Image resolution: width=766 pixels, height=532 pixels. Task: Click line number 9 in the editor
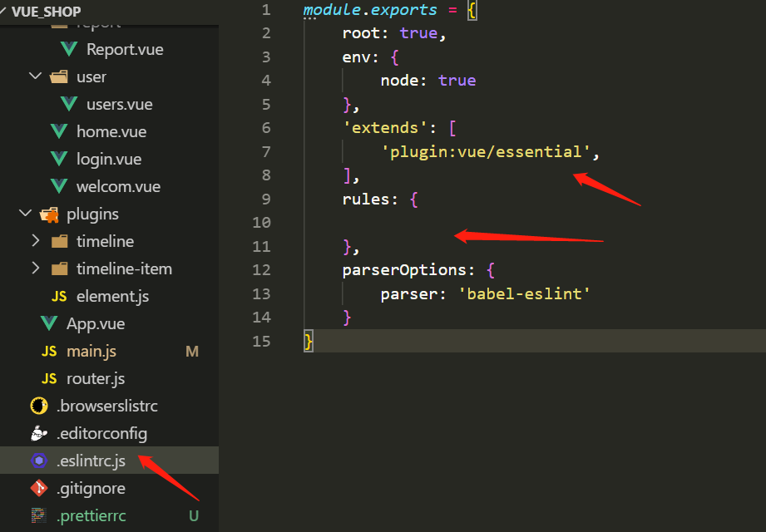click(x=265, y=199)
